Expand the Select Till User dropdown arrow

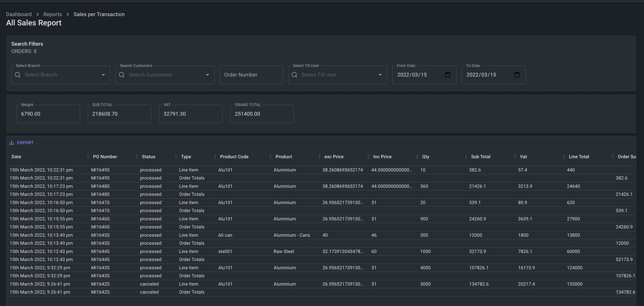380,75
